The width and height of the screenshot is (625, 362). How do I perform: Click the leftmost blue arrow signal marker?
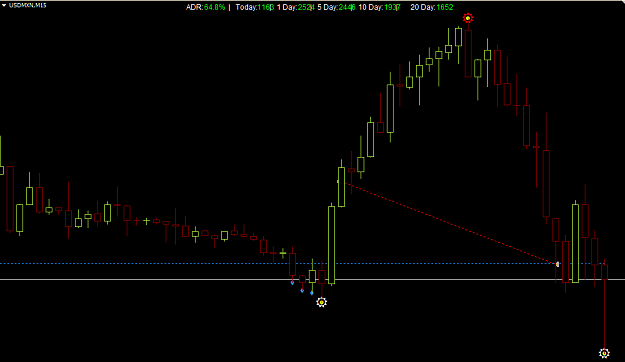(x=292, y=283)
